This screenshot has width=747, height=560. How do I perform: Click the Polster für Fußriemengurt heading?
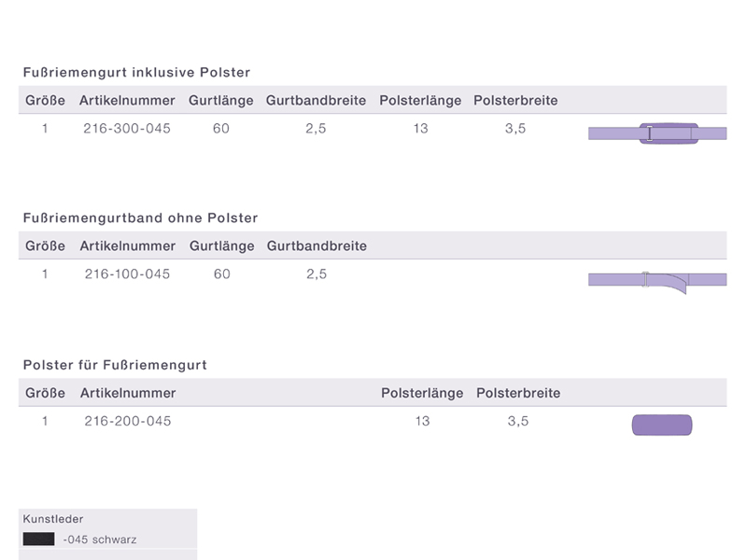coord(115,365)
